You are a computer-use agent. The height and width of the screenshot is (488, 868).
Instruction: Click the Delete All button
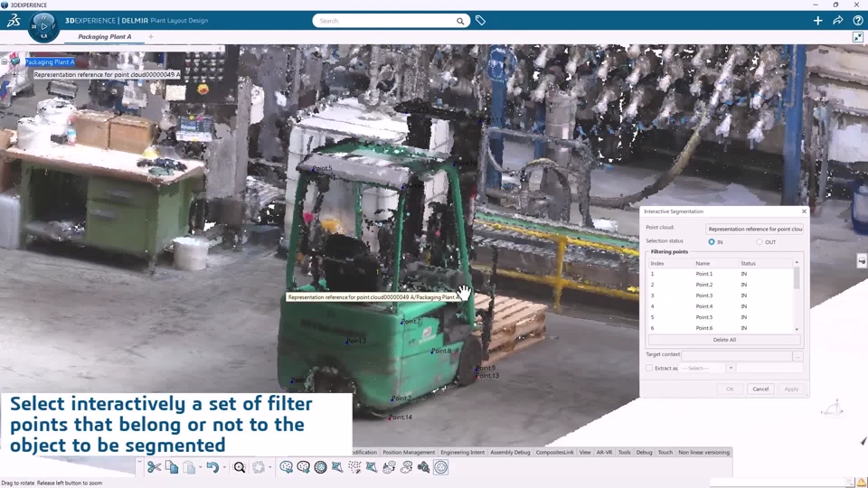tap(724, 340)
